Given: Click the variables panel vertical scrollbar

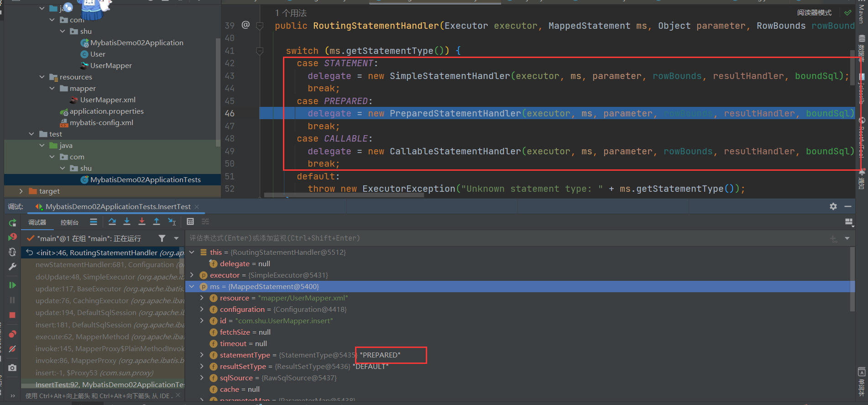Looking at the screenshot, I should tap(852, 279).
